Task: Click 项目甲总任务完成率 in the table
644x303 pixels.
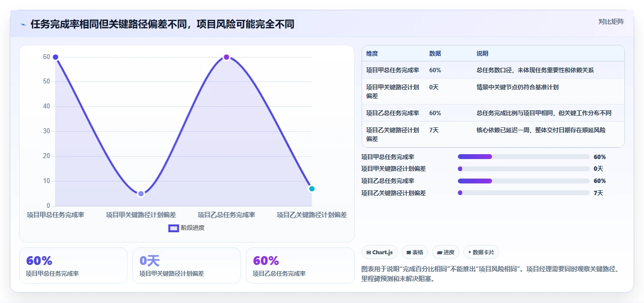Action: click(392, 70)
